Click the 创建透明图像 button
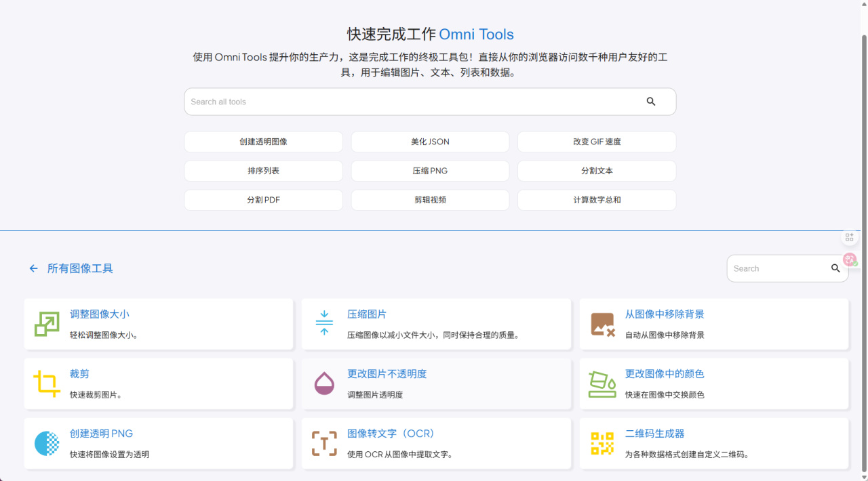Image resolution: width=868 pixels, height=481 pixels. (x=263, y=142)
